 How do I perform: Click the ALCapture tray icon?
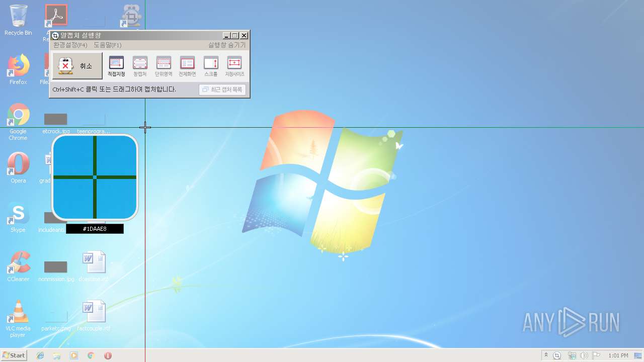(x=557, y=355)
